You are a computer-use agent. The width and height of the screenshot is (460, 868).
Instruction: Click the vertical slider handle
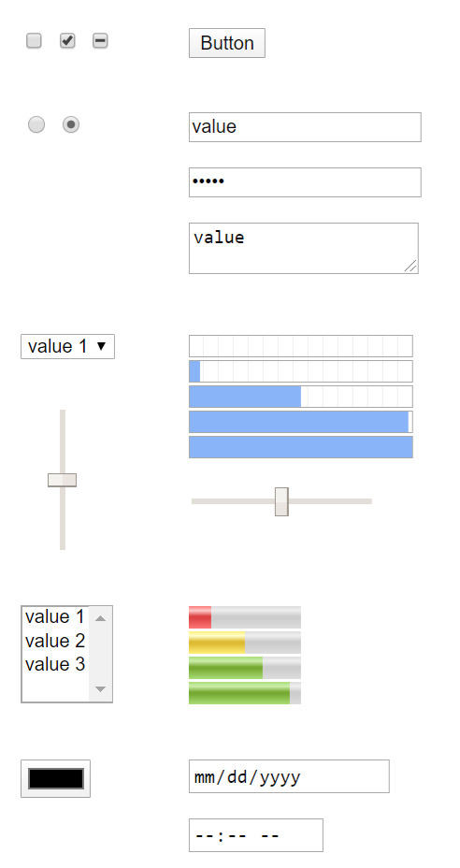pyautogui.click(x=62, y=480)
